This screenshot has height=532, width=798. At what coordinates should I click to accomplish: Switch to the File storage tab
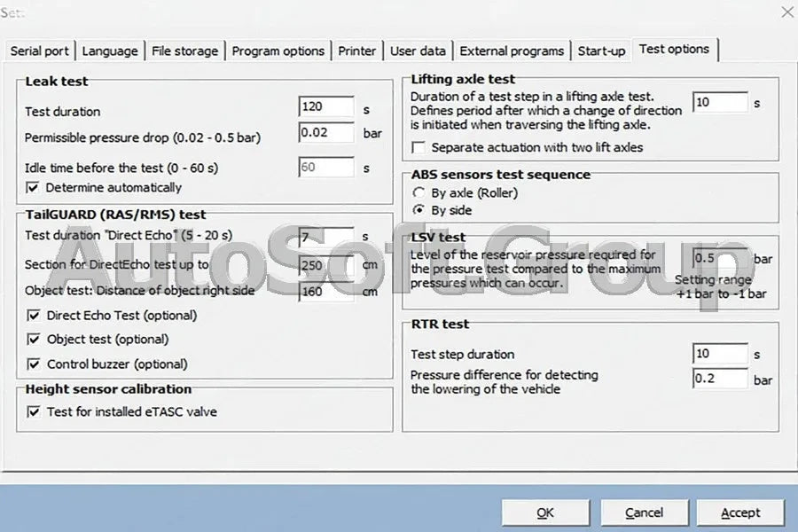[x=184, y=51]
